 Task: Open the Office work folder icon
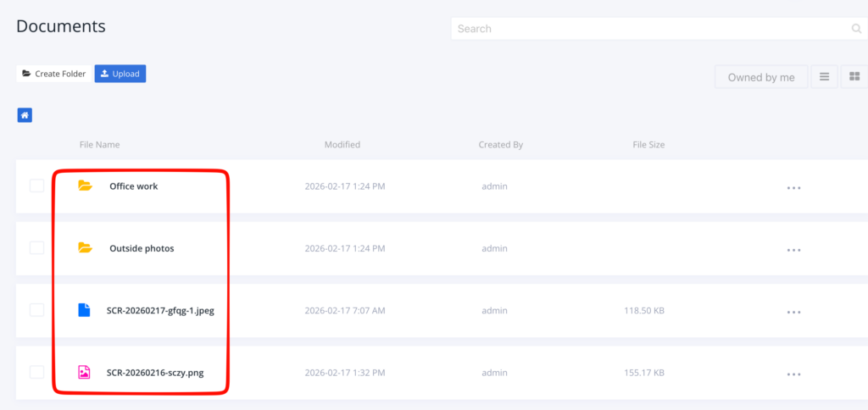tap(85, 186)
